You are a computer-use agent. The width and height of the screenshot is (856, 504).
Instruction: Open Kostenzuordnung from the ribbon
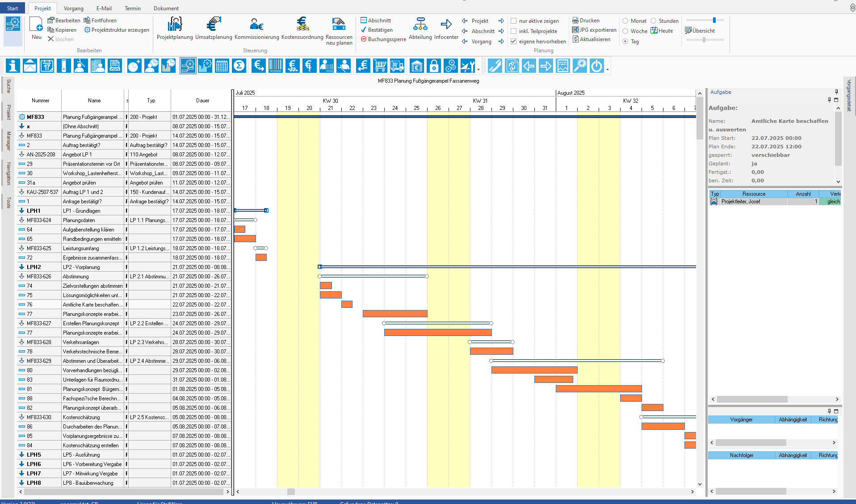click(x=302, y=29)
